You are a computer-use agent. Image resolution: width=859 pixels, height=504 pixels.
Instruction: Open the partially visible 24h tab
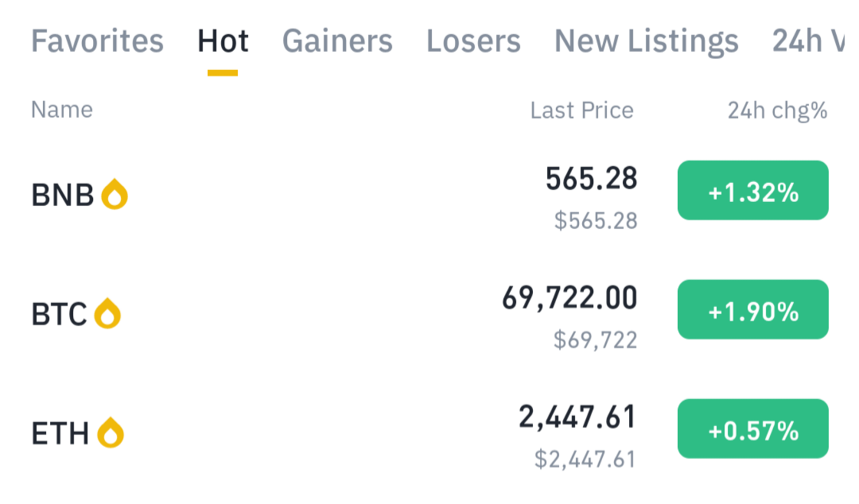tap(809, 41)
